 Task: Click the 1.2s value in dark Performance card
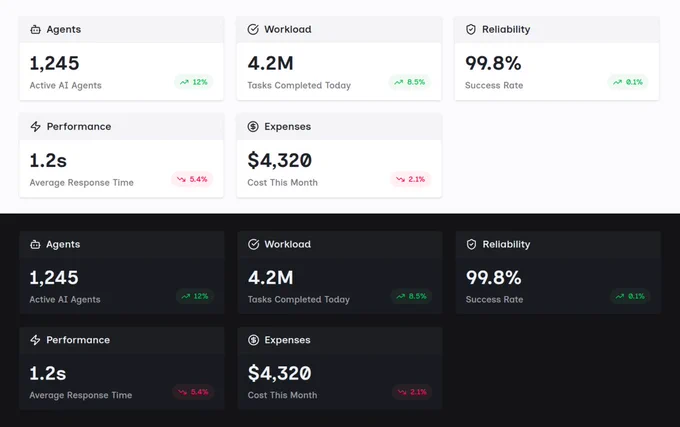[x=48, y=374]
